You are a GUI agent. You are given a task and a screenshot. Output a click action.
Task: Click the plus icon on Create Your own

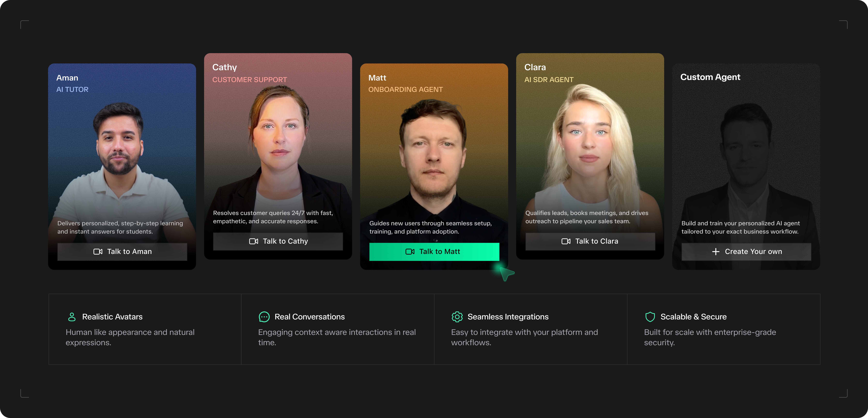(716, 252)
